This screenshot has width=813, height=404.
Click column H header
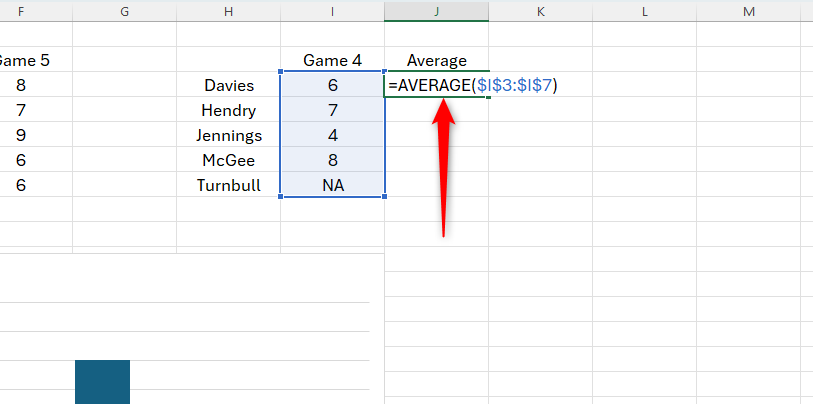click(x=228, y=11)
